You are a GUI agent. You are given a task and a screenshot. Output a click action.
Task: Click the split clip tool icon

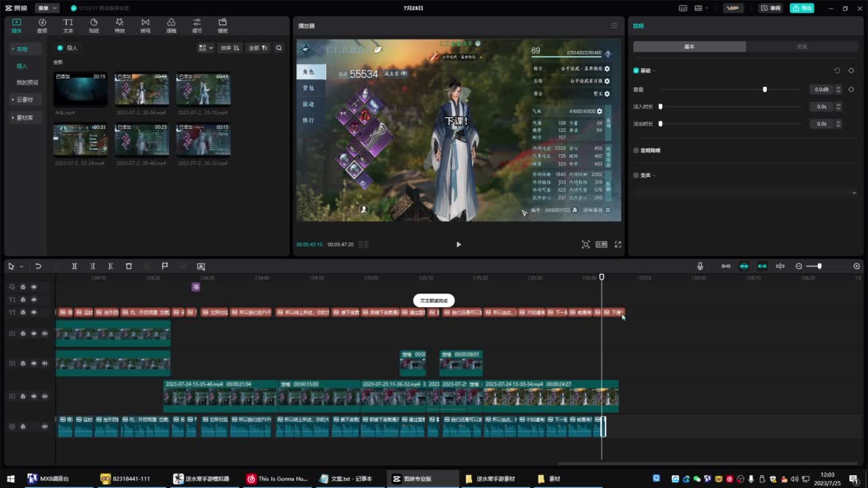[75, 266]
